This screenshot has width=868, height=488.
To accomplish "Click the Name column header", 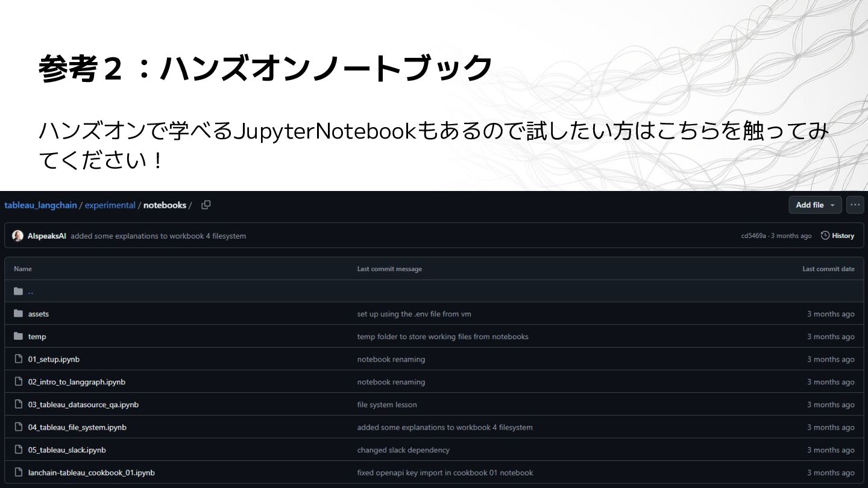I will click(23, 269).
